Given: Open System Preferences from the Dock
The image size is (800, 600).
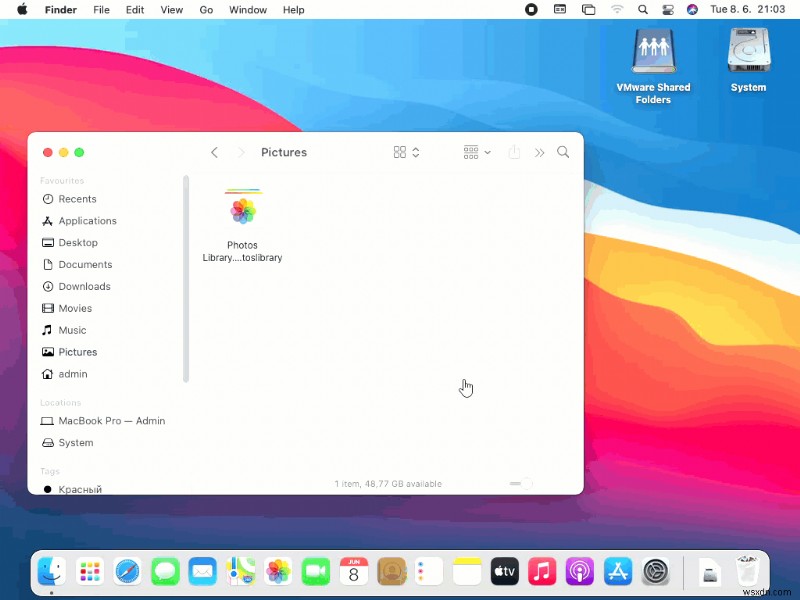Looking at the screenshot, I should pyautogui.click(x=655, y=571).
